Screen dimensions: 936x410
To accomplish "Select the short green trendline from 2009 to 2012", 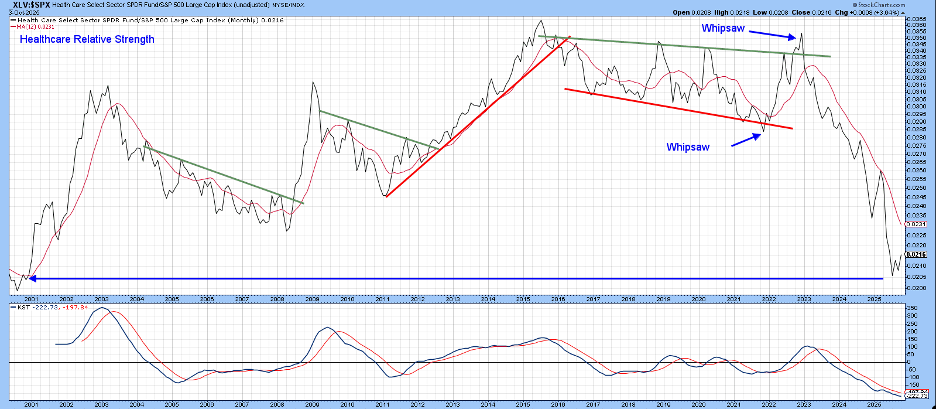I will pyautogui.click(x=378, y=130).
